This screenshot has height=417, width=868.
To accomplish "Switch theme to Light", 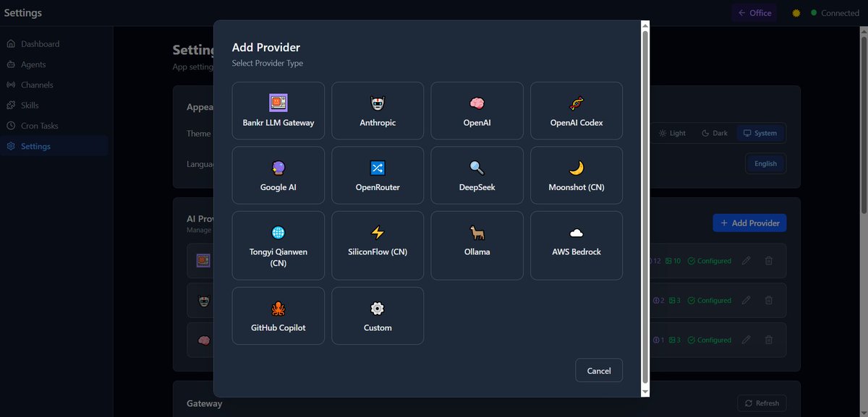I will 672,133.
